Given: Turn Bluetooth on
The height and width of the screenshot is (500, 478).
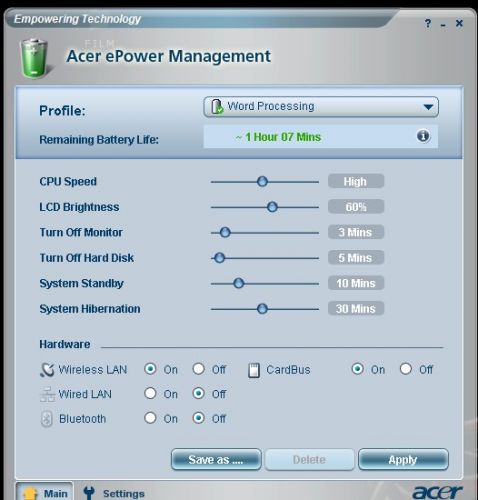Looking at the screenshot, I should [x=150, y=418].
